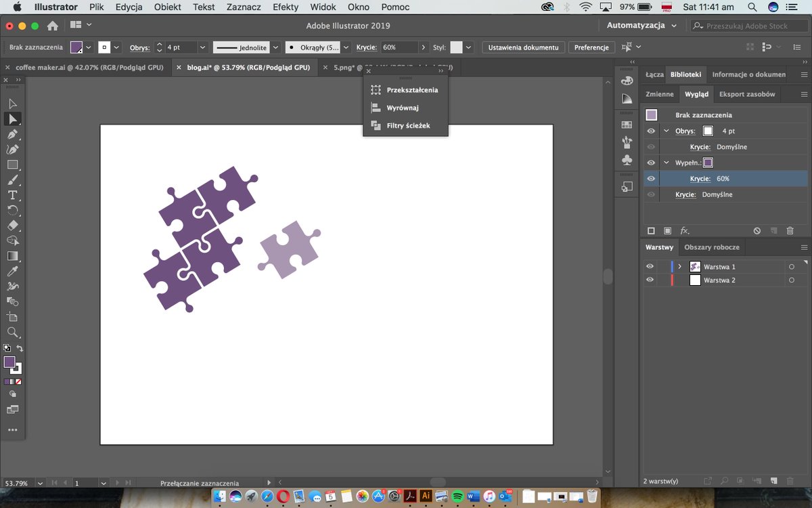Click Krycie 60% opacity field in control bar
This screenshot has height=508, width=812.
click(399, 47)
